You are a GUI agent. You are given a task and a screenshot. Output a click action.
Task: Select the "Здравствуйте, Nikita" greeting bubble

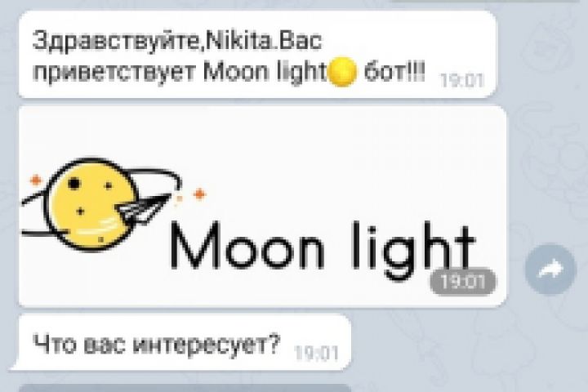pyautogui.click(x=257, y=55)
